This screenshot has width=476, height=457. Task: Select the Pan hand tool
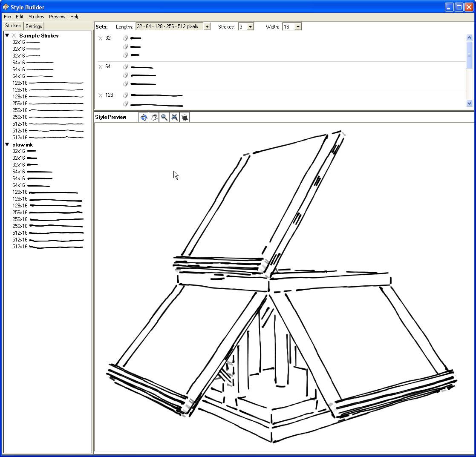point(154,117)
